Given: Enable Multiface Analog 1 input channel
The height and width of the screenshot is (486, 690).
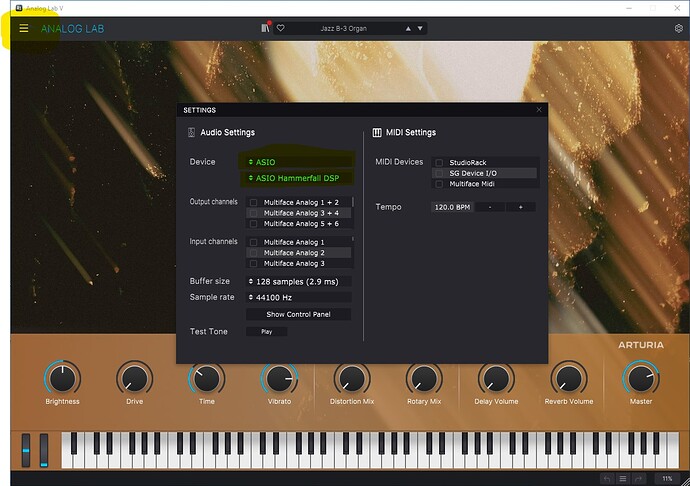Looking at the screenshot, I should point(253,242).
